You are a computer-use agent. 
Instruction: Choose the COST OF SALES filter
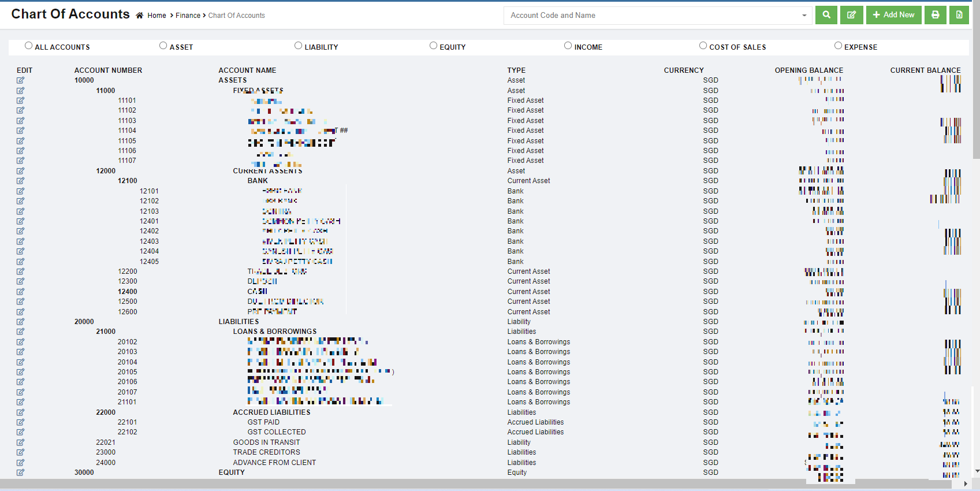[x=703, y=46]
